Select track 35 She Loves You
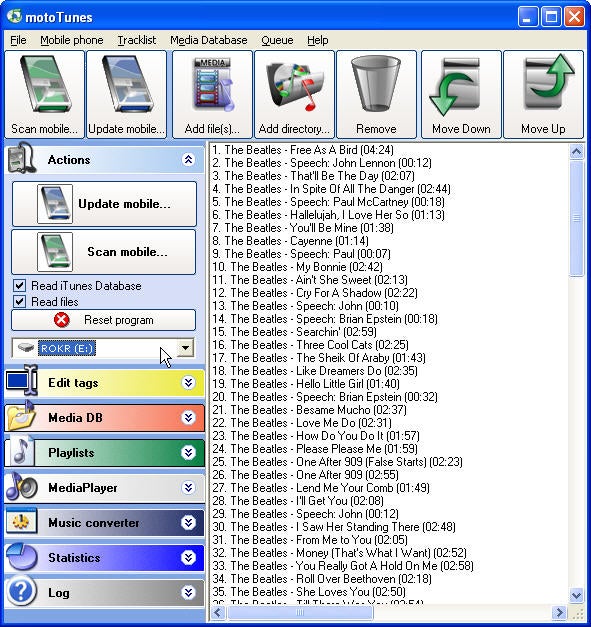The height and width of the screenshot is (627, 591). [x=309, y=592]
